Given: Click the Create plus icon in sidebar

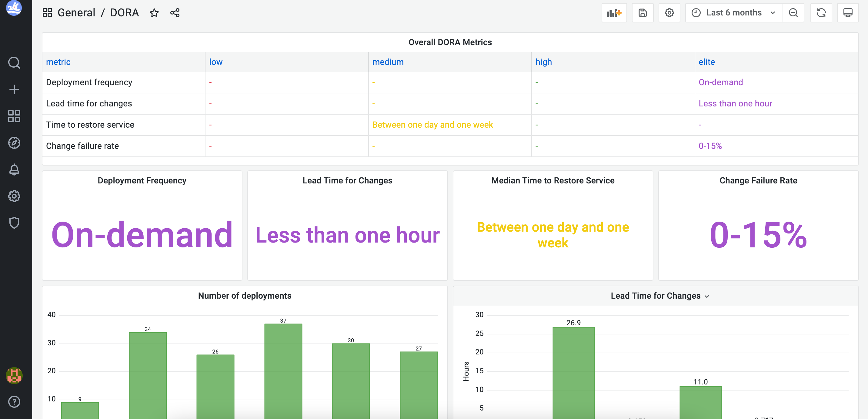Looking at the screenshot, I should pyautogui.click(x=14, y=89).
